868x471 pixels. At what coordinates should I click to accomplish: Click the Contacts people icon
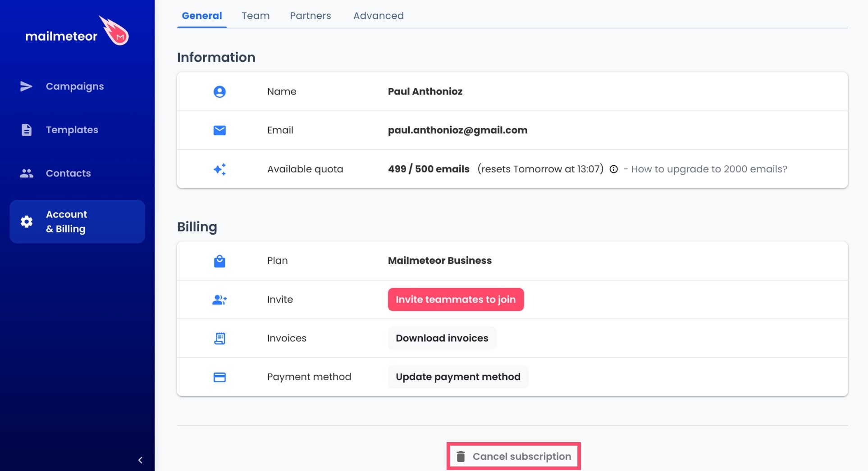click(x=27, y=173)
